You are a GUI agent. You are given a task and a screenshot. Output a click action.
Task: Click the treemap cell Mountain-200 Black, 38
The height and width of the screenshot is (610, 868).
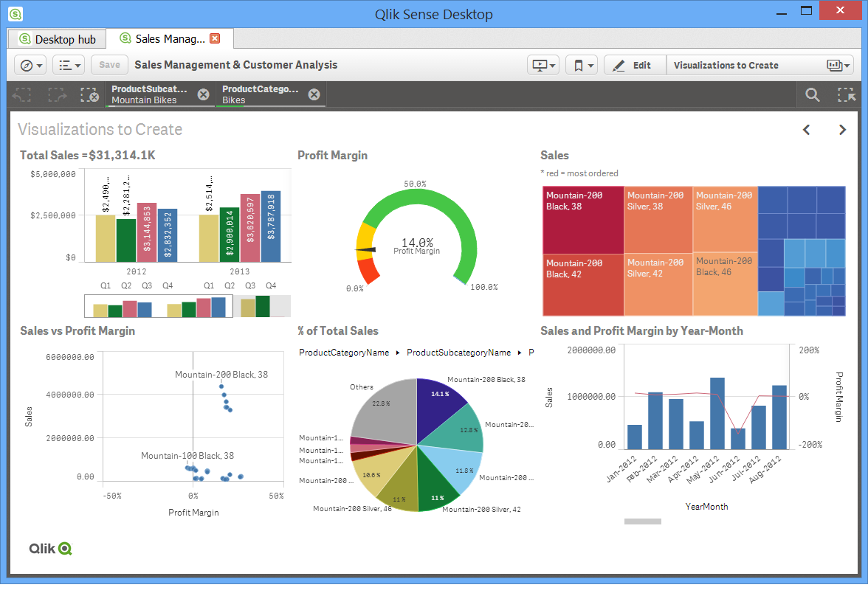click(x=583, y=220)
